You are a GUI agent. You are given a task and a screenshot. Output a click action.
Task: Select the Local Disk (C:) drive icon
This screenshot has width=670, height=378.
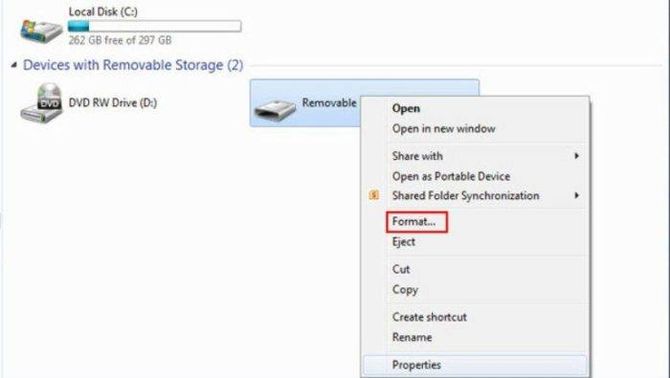(x=41, y=31)
